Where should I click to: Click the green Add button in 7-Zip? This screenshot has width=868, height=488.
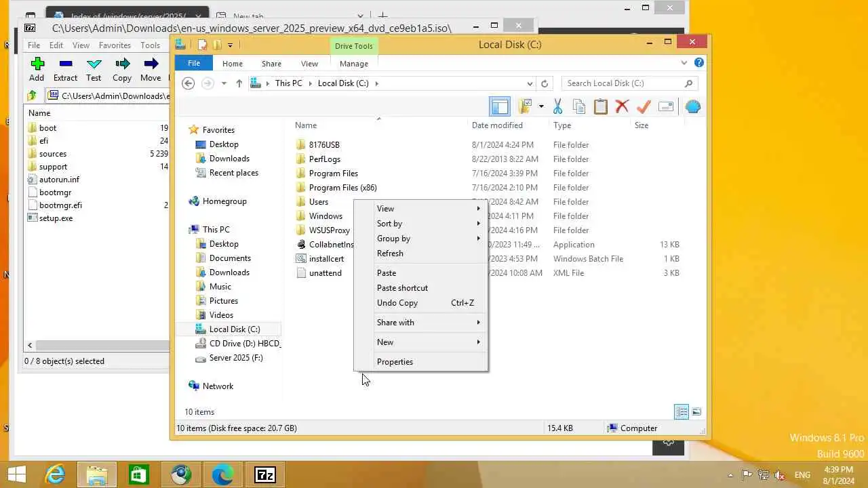pyautogui.click(x=37, y=69)
